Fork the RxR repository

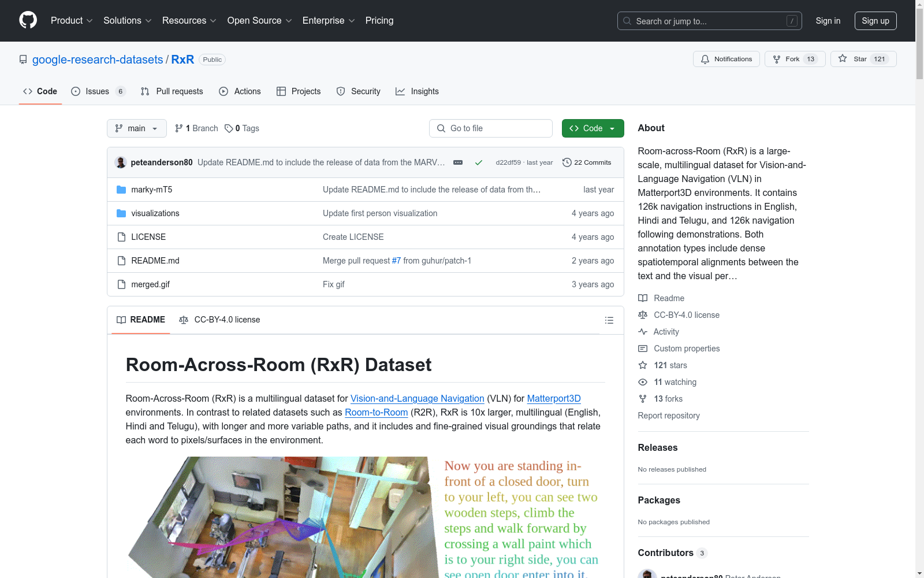795,59
